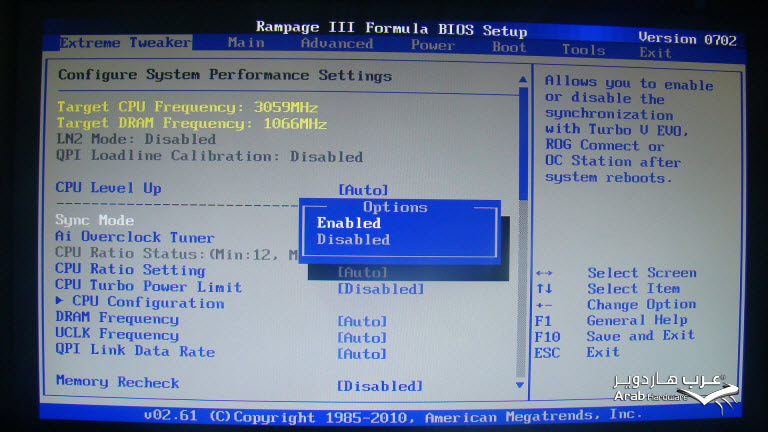Select the Exit tab

(655, 52)
